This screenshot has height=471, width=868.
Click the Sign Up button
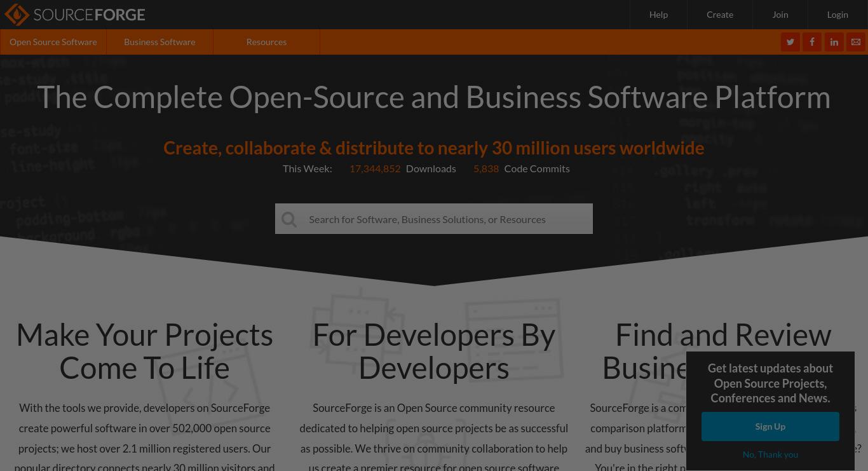770,427
